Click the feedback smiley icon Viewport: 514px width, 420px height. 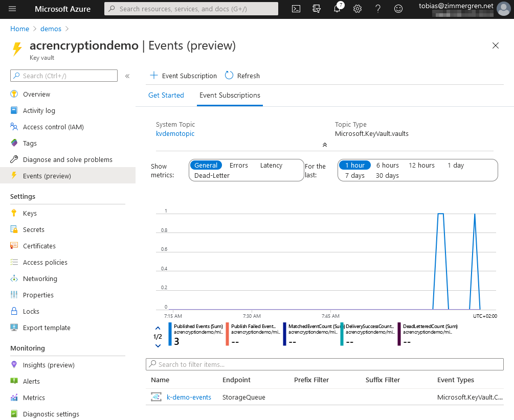398,9
